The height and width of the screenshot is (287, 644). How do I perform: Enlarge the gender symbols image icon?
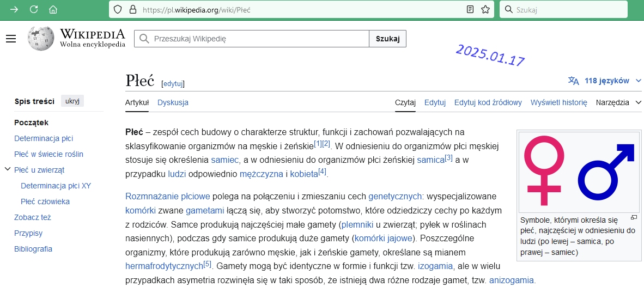634,218
